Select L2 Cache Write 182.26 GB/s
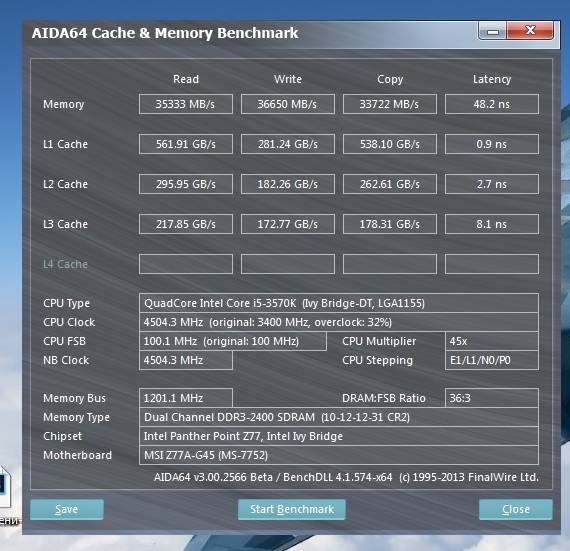Image resolution: width=570 pixels, height=551 pixels. 288,184
